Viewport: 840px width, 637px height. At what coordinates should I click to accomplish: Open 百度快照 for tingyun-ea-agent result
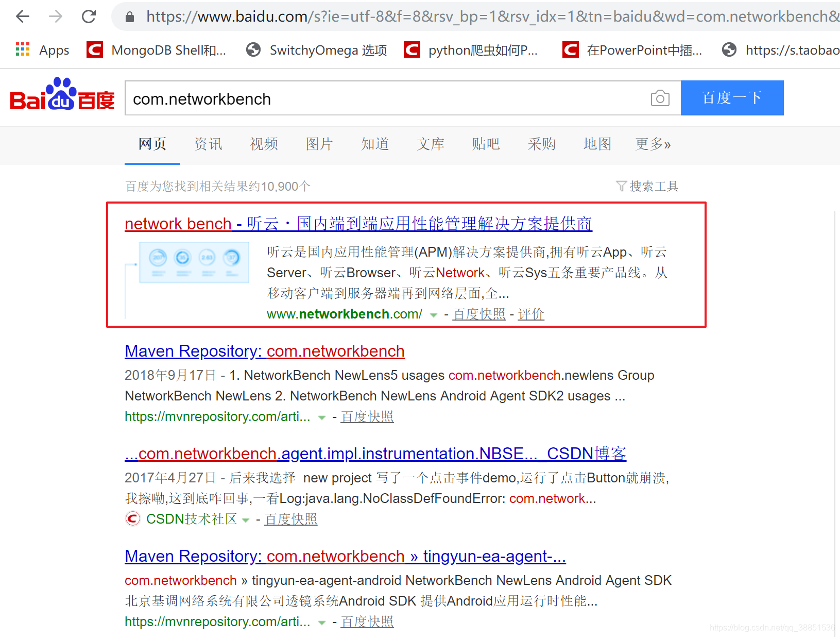click(x=367, y=622)
